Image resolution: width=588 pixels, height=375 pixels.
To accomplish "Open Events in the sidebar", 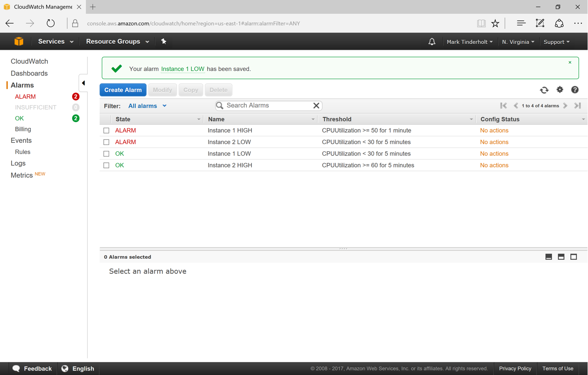I will point(21,140).
